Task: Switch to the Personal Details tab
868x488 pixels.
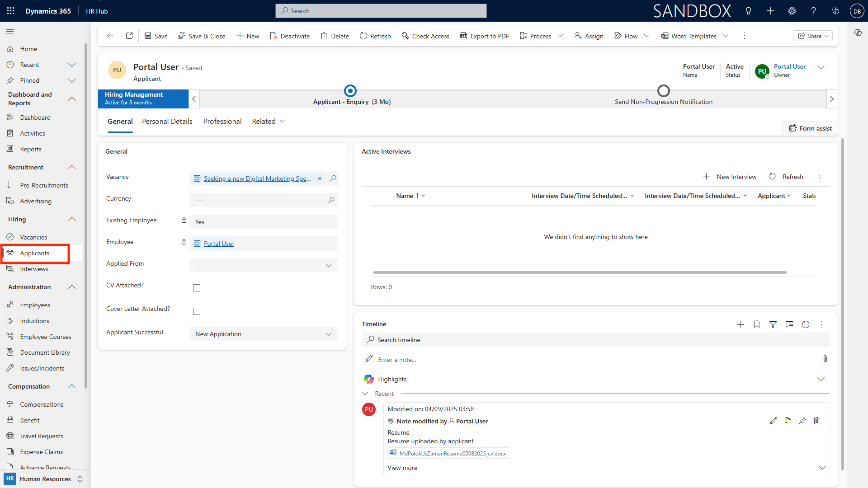Action: (167, 121)
